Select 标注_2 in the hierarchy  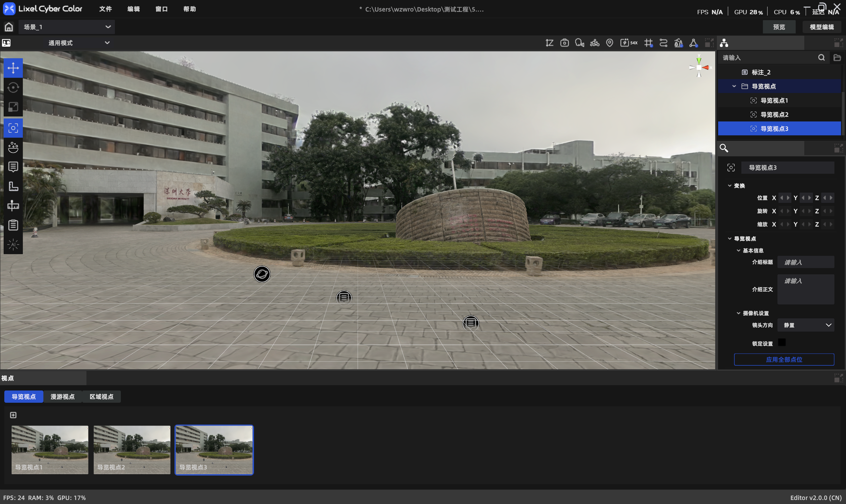click(779, 72)
